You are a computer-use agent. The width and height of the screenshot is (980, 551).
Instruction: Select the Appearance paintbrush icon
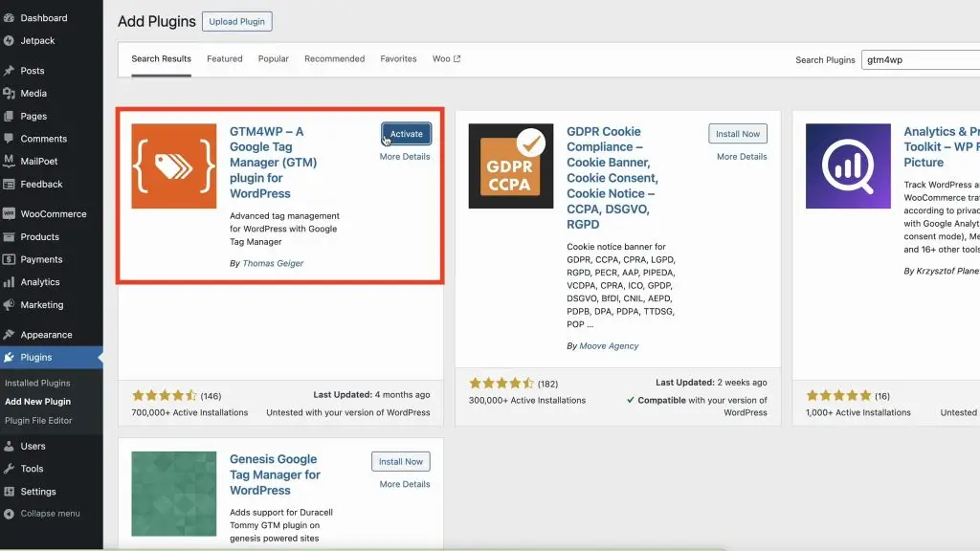click(x=9, y=335)
